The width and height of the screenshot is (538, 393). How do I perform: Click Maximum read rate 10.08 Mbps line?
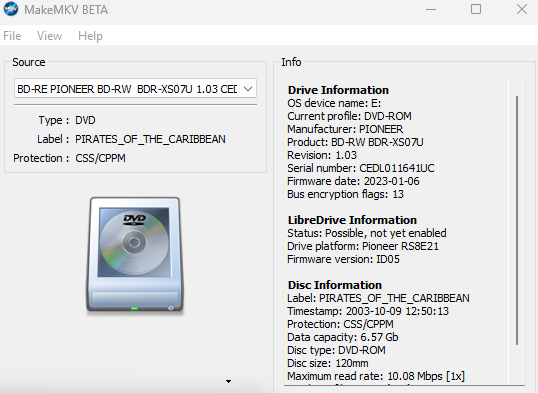376,376
